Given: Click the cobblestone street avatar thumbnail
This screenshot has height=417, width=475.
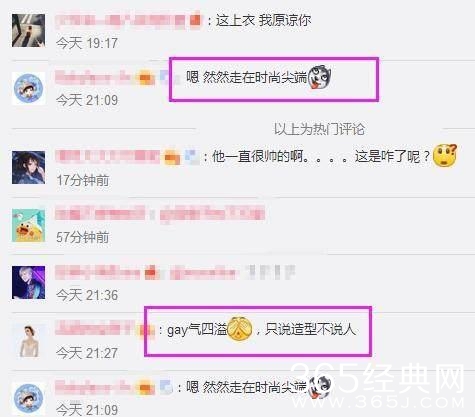Looking at the screenshot, I should point(28,30).
